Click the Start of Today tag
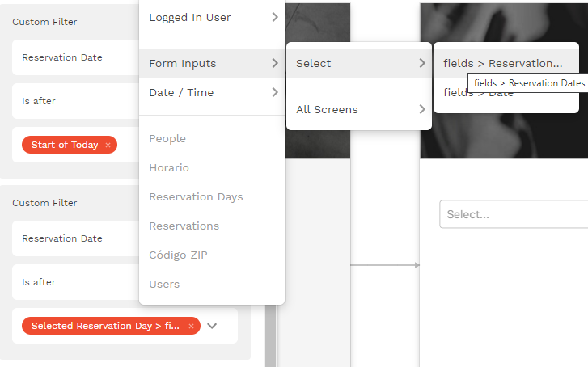Image resolution: width=588 pixels, height=367 pixels. click(65, 145)
